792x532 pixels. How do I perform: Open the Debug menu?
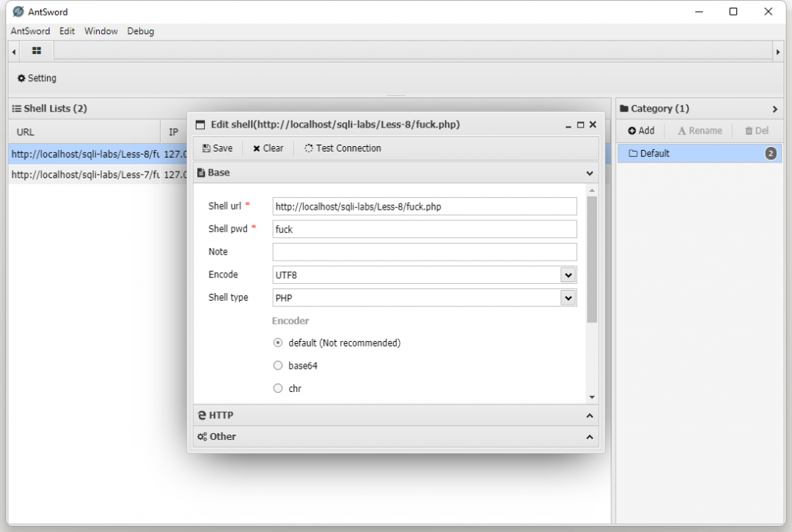coord(141,31)
